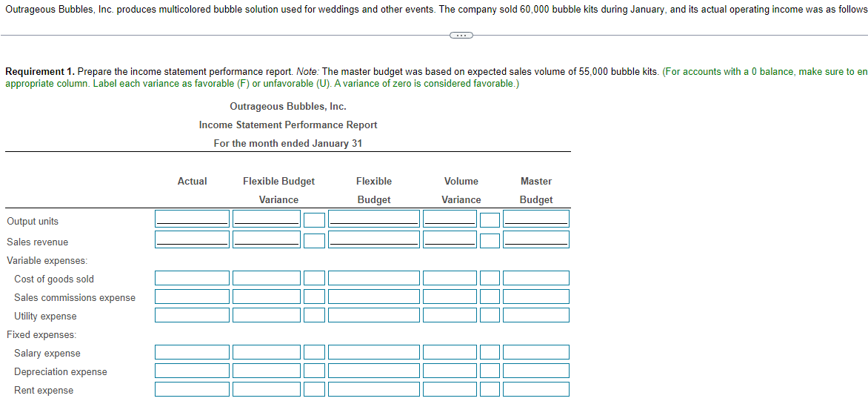Image resolution: width=868 pixels, height=404 pixels.
Task: Click Depreciation expense Volume Variance field
Action: (x=450, y=371)
